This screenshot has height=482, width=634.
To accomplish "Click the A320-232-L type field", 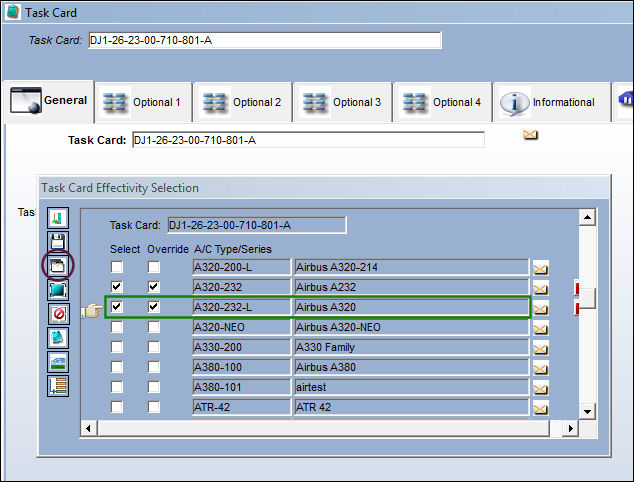I will 241,307.
